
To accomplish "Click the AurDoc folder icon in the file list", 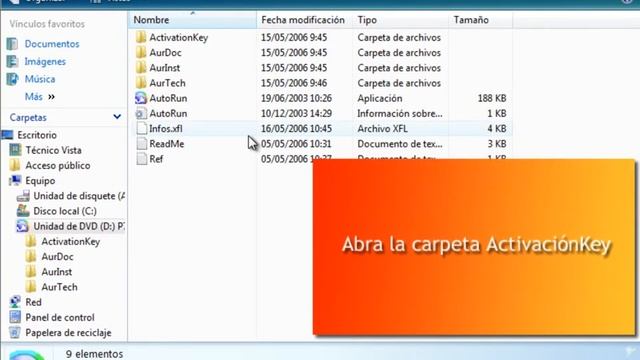I will coord(141,52).
